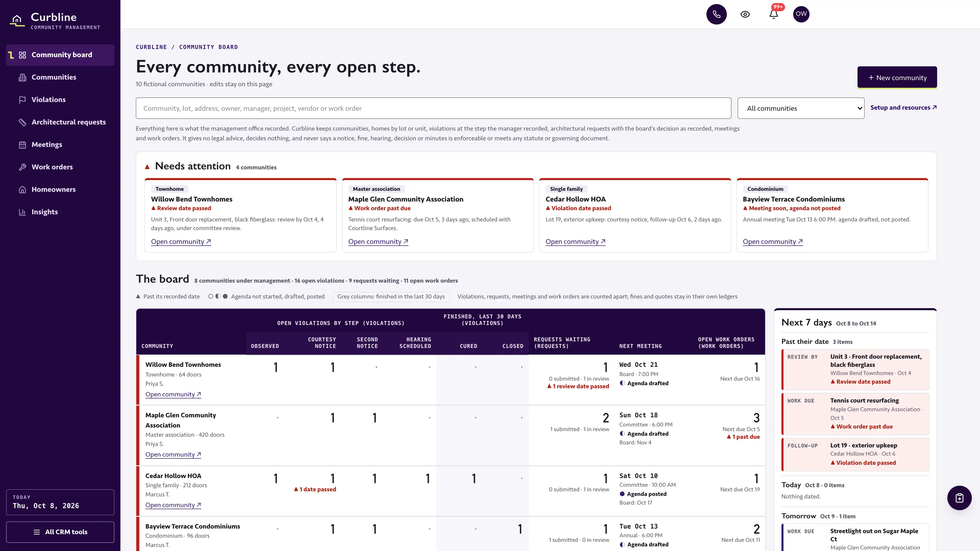Click the Work orders wrench icon
This screenshot has width=980, height=551.
22,167
